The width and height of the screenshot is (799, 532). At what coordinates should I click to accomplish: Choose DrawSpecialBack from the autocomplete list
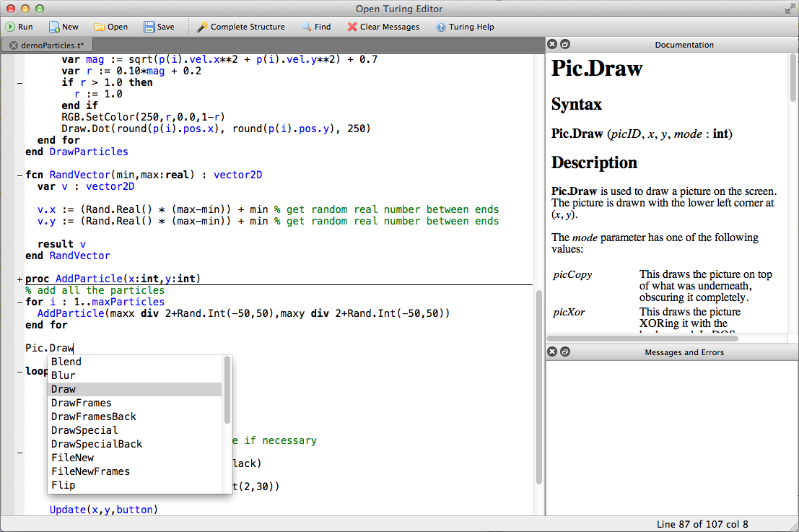[135, 445]
